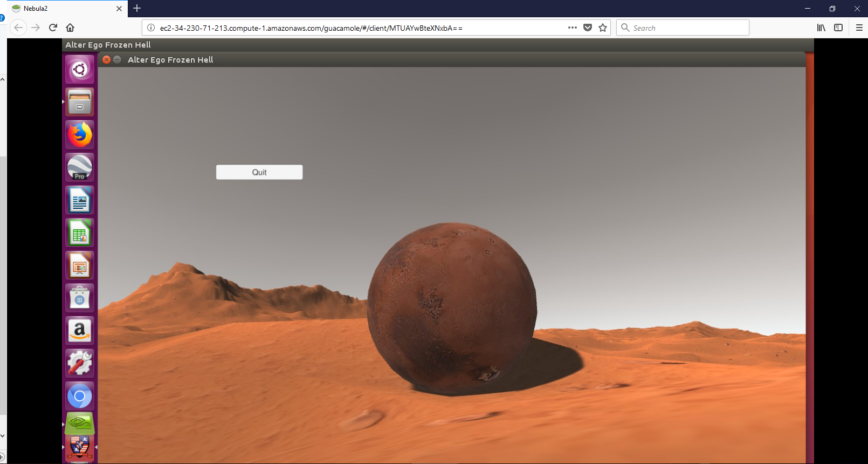The image size is (868, 464).
Task: Open Ubuntu dash search launcher icon
Action: [x=80, y=70]
